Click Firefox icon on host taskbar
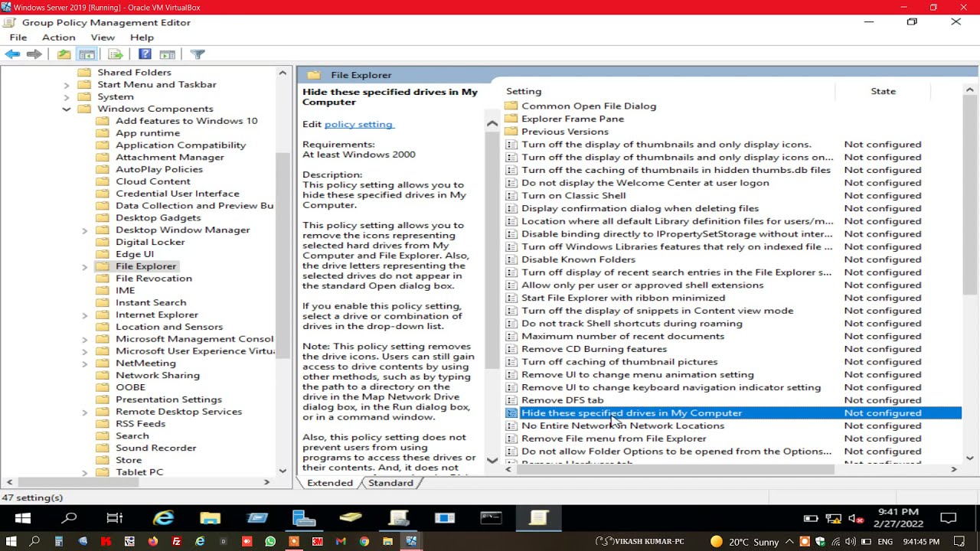The image size is (980, 551). coord(153,542)
